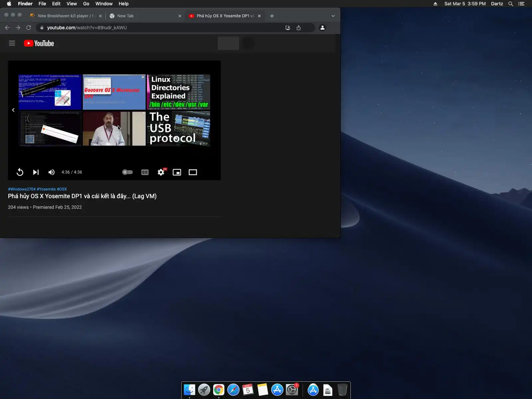Open the suggested video of the man presenting
The image size is (532, 399).
(x=114, y=129)
